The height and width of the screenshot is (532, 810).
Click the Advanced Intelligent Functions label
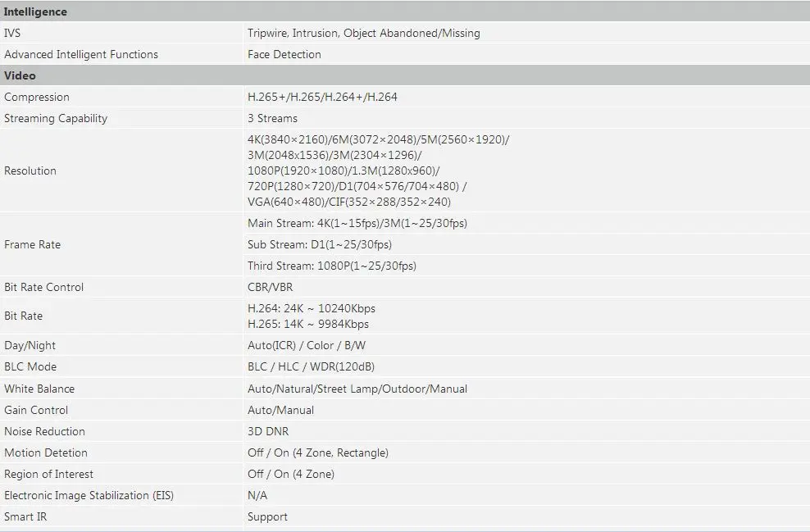click(x=81, y=54)
